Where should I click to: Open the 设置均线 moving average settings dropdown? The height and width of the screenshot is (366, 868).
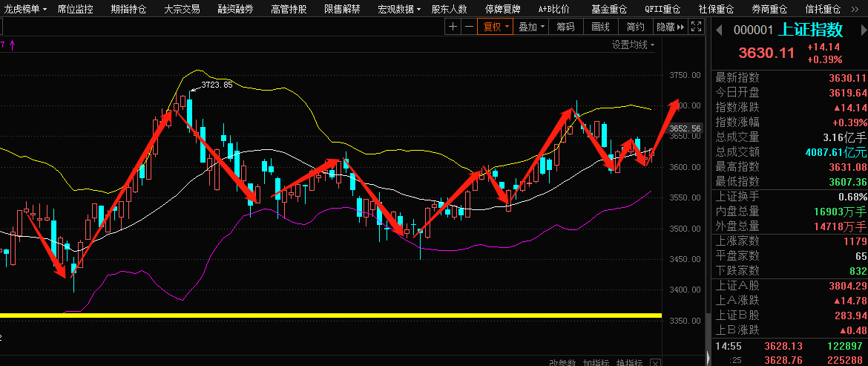click(x=633, y=45)
